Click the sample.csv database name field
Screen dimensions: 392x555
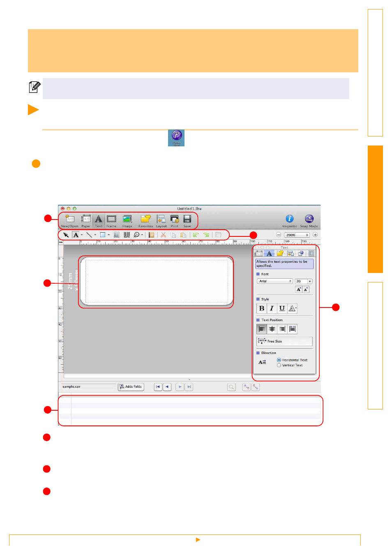pos(88,387)
